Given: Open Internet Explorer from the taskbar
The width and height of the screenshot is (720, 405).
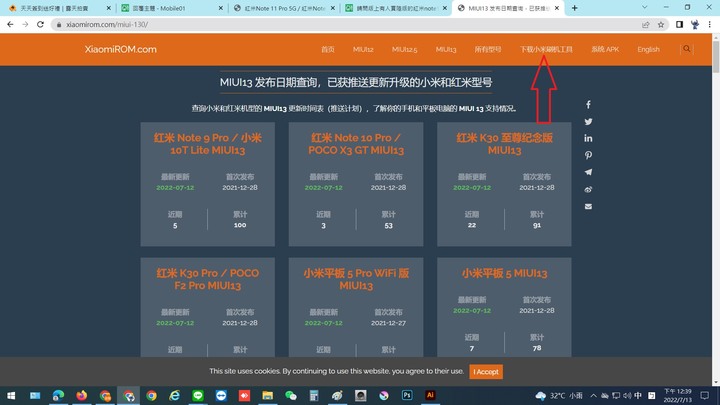Looking at the screenshot, I should pyautogui.click(x=174, y=395).
